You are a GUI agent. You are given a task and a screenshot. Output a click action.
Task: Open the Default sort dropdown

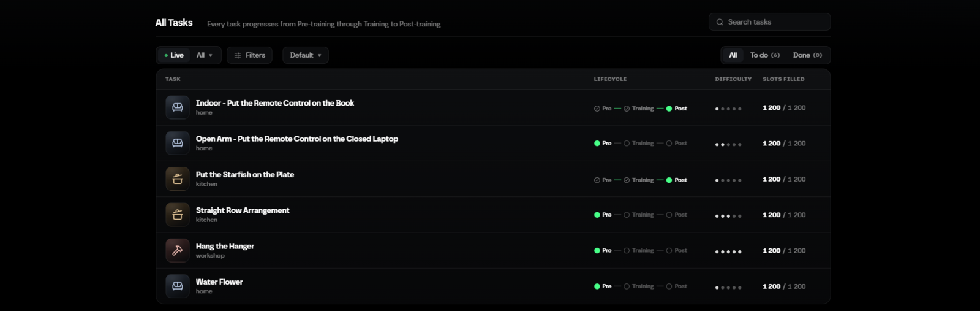(306, 55)
